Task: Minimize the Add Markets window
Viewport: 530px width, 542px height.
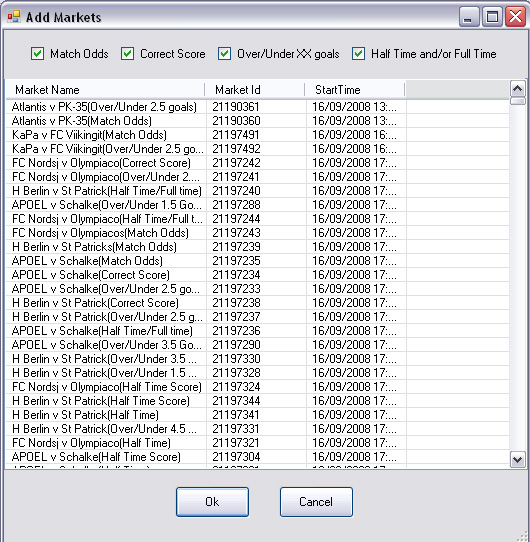Action: (x=468, y=16)
